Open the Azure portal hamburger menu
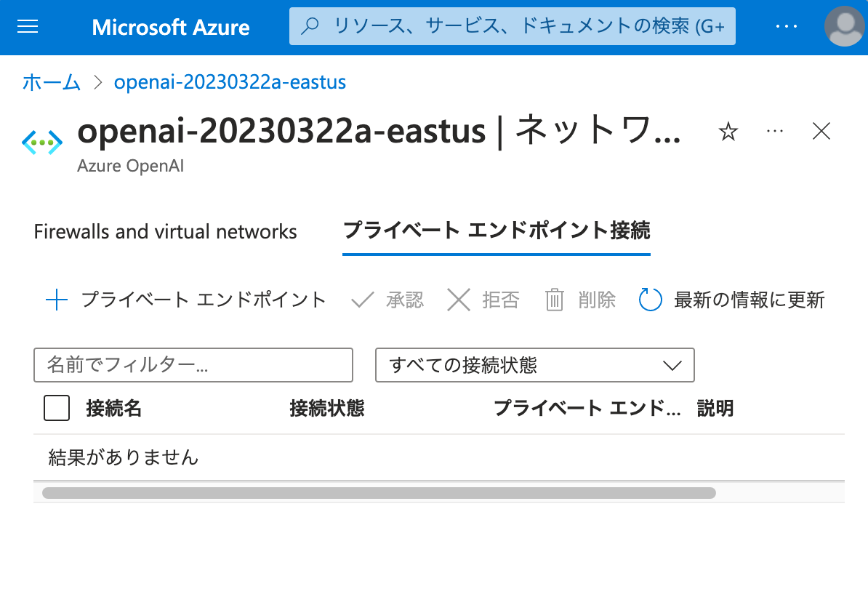Screen dimensions: 868x589 (27, 27)
